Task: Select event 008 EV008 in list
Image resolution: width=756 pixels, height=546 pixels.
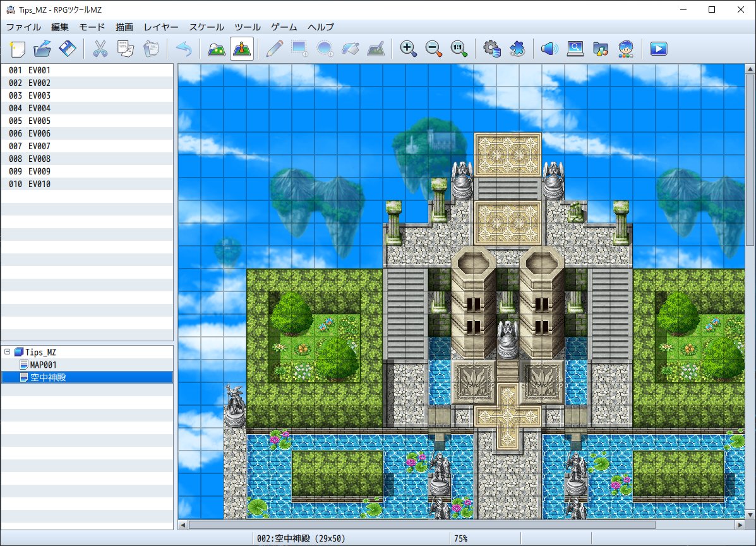Action: coord(87,158)
